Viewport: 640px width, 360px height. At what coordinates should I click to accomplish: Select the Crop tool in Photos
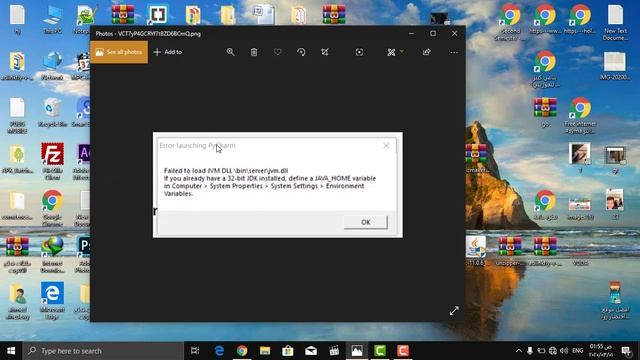point(325,52)
